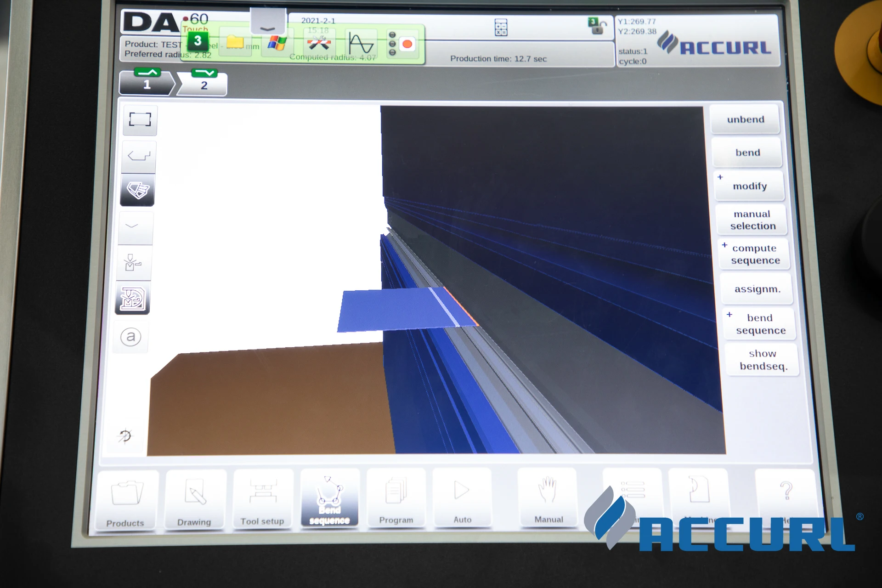Toggle the 3D sheets view mode button
This screenshot has width=882, height=588.
point(138,190)
